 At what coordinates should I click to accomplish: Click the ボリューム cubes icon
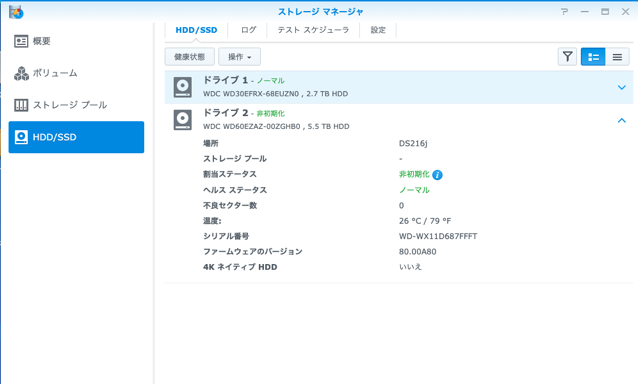(x=21, y=73)
